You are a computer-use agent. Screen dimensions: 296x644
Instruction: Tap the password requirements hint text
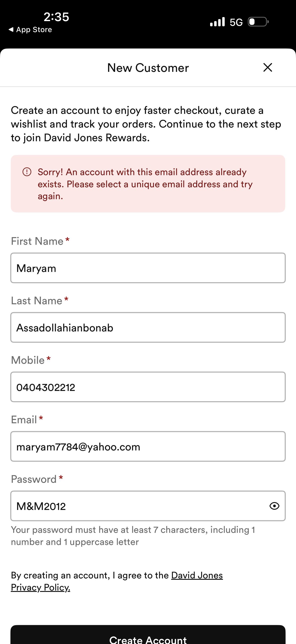133,536
